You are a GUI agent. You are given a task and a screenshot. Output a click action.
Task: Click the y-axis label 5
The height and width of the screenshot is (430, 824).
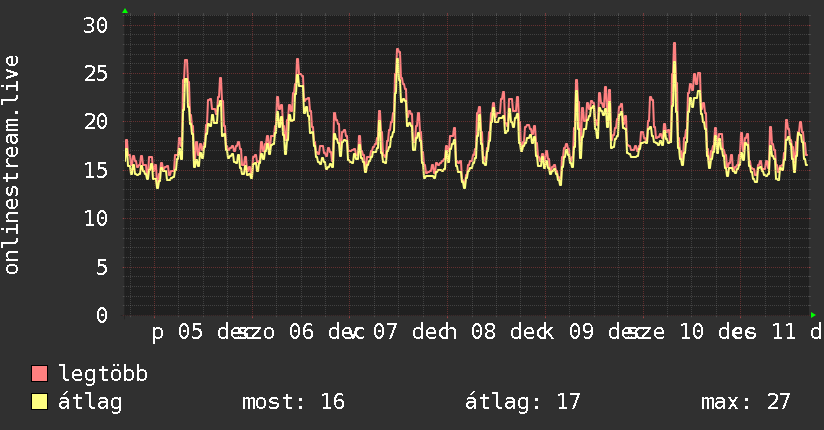102,268
